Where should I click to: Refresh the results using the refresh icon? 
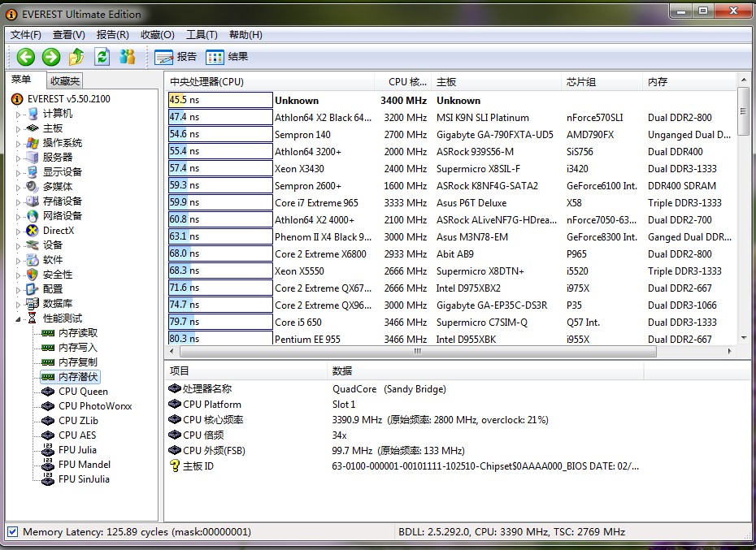102,57
